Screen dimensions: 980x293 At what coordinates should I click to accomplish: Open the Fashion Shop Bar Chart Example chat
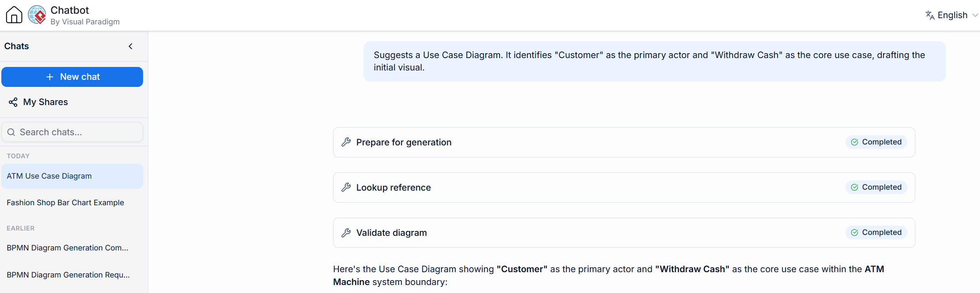pyautogui.click(x=72, y=203)
